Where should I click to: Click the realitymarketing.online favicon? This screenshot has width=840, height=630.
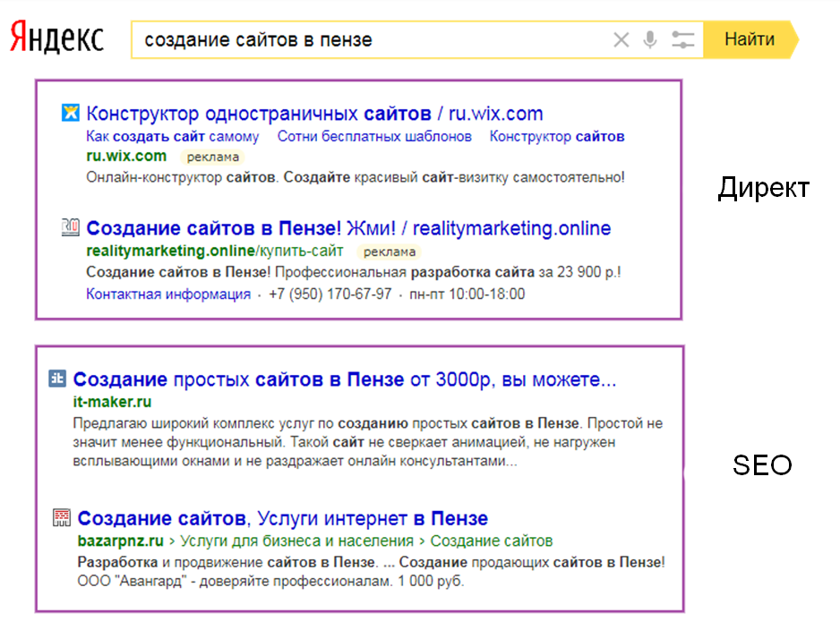click(x=70, y=227)
